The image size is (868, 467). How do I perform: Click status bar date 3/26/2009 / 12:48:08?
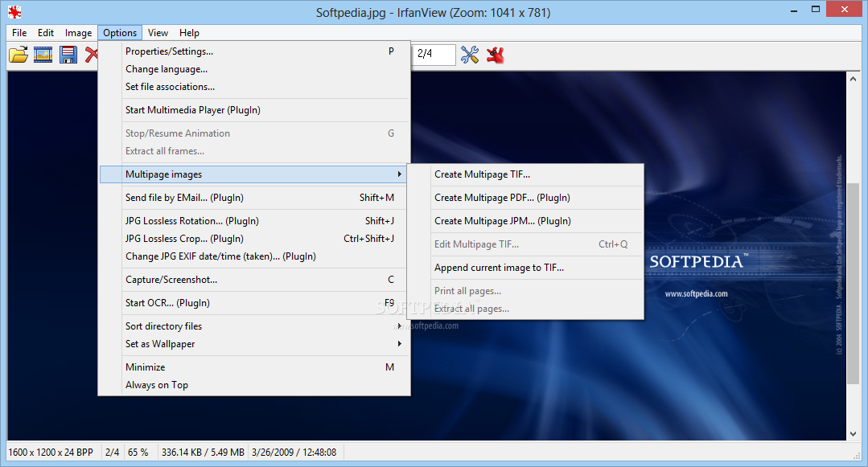click(294, 452)
